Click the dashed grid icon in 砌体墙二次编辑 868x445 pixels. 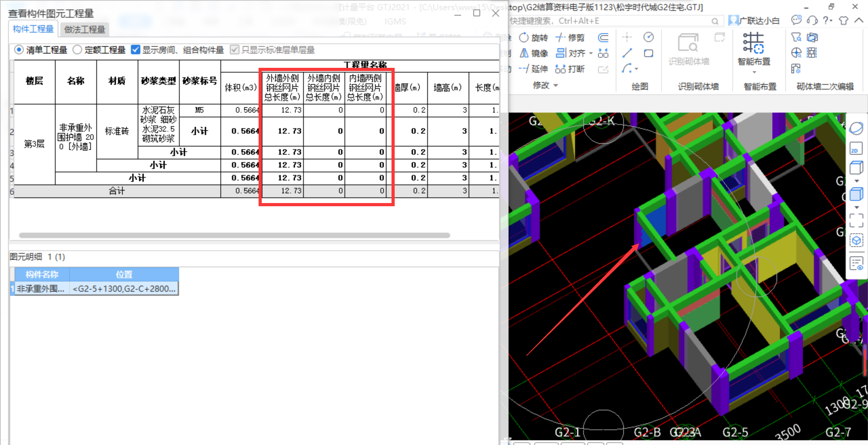tap(812, 53)
